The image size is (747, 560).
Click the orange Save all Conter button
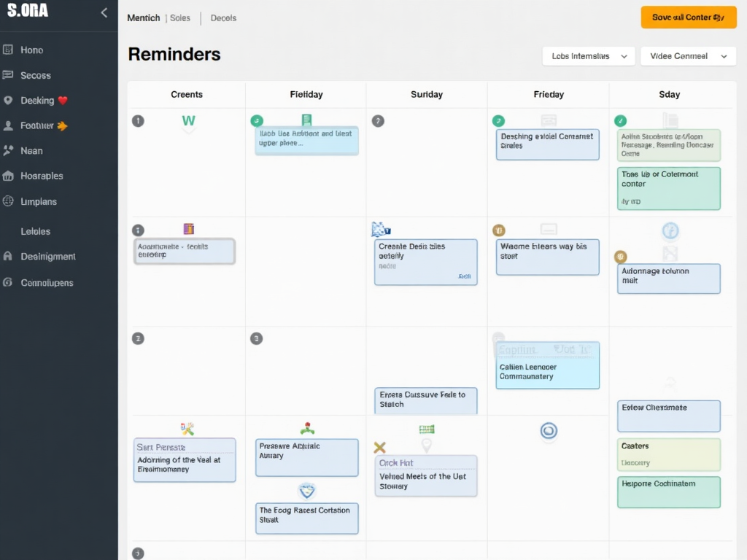coord(688,17)
